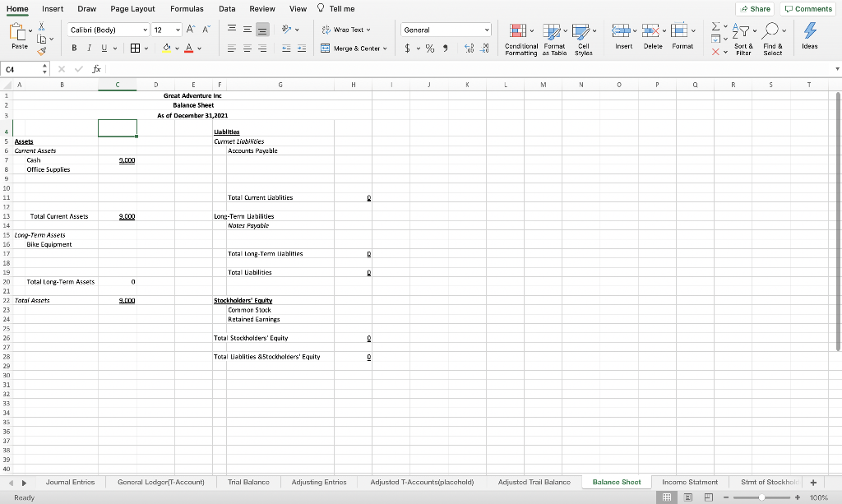Click the zoom slider handle
The image size is (842, 504).
click(x=761, y=497)
